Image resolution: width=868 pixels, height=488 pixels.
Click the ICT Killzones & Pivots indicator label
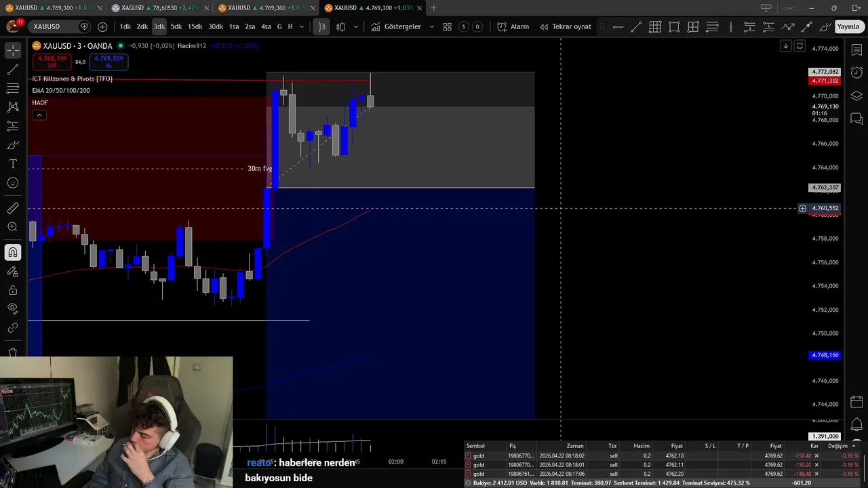click(x=73, y=79)
